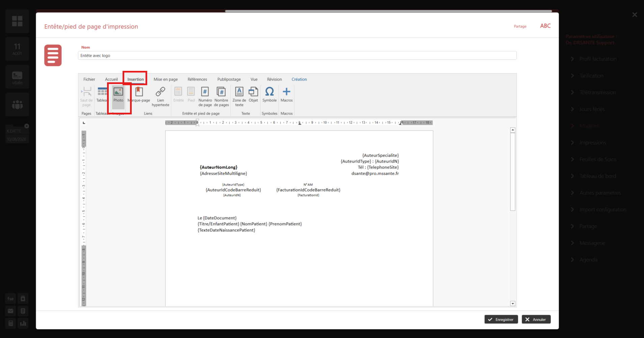644x338 pixels.
Task: Switch to the Accueil tab
Action: pos(111,79)
